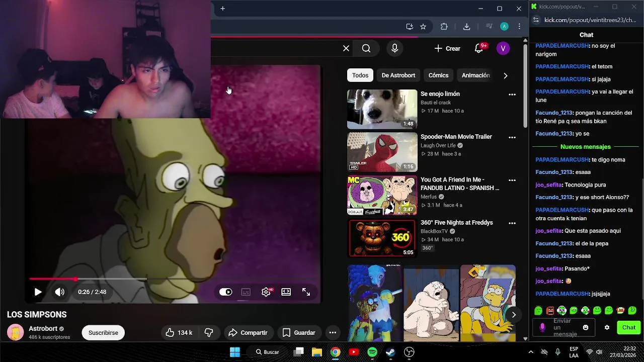This screenshot has width=644, height=362.
Task: Open the purple V account avatar
Action: pos(503,48)
